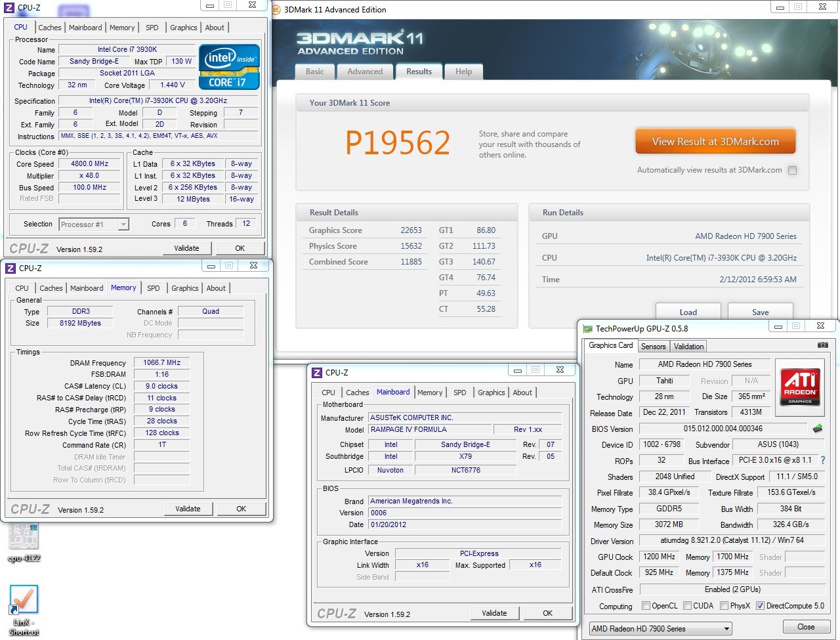840x640 pixels.
Task: Click the CPU-Z icon in Mainboard window title
Action: [x=317, y=373]
